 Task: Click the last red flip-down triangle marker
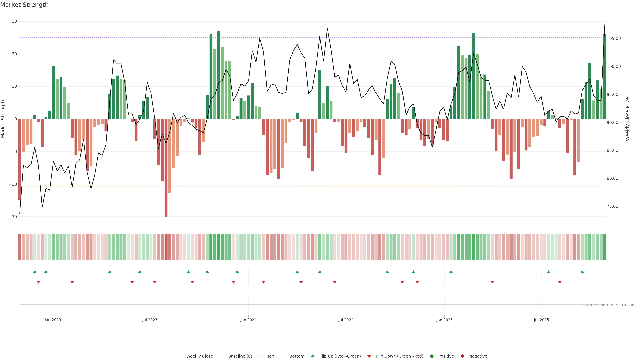[x=560, y=282]
